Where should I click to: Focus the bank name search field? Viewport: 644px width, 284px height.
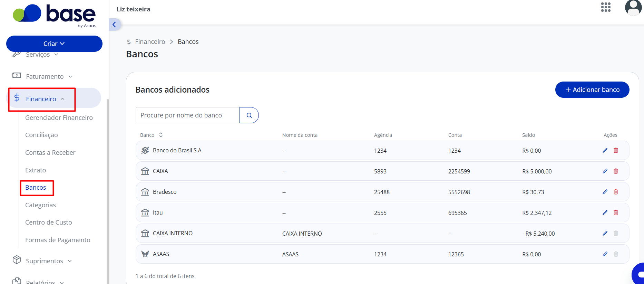(x=188, y=115)
